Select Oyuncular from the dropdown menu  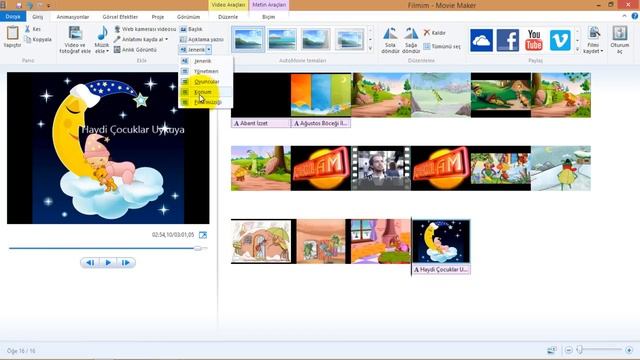point(205,81)
